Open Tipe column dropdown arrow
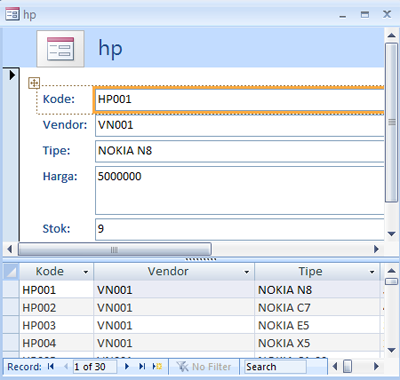400x380 pixels. (372, 272)
